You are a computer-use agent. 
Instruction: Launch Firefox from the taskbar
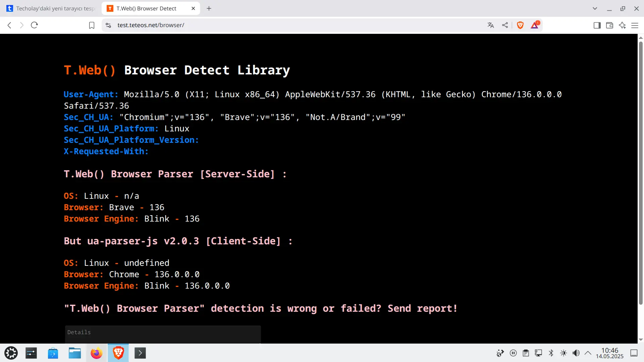click(97, 353)
